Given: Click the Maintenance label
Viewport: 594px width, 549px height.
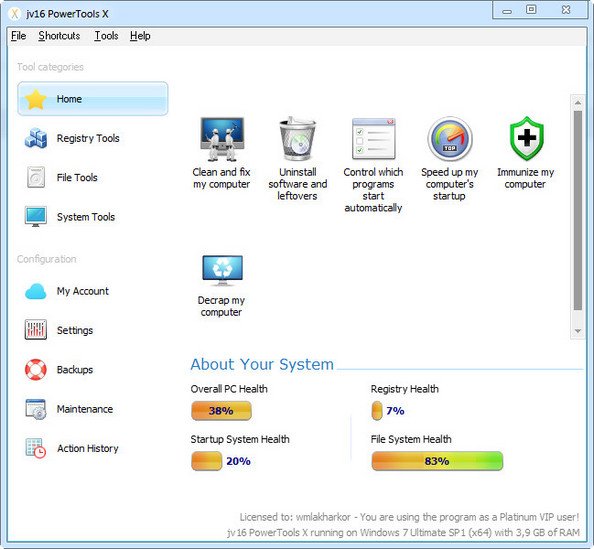Looking at the screenshot, I should (85, 409).
